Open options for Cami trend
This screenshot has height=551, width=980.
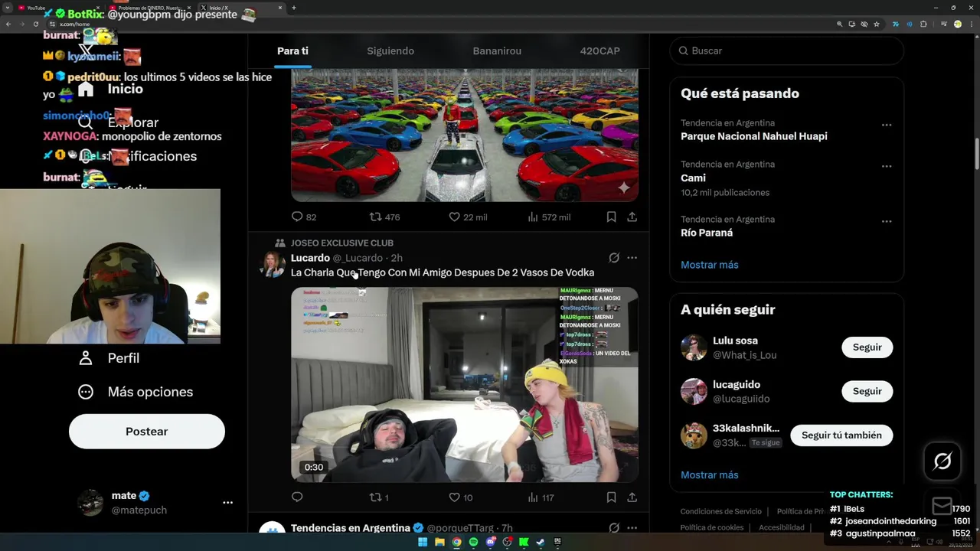pos(886,166)
